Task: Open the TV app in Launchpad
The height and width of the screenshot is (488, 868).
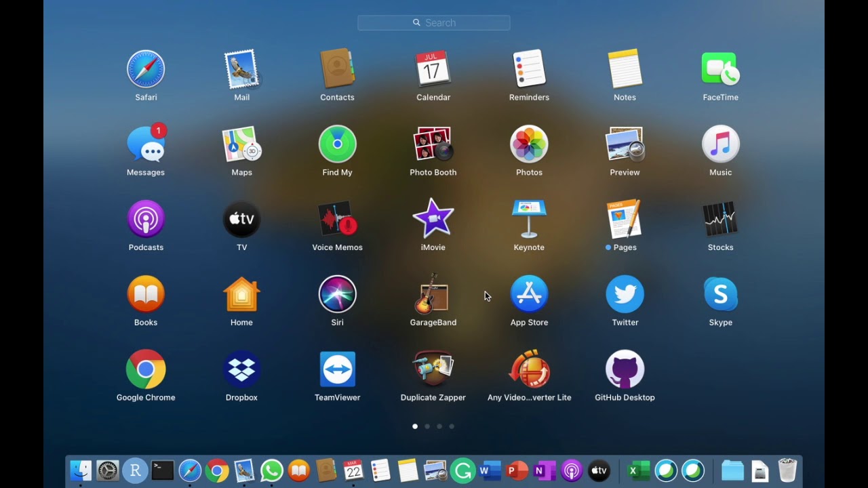Action: click(x=242, y=219)
